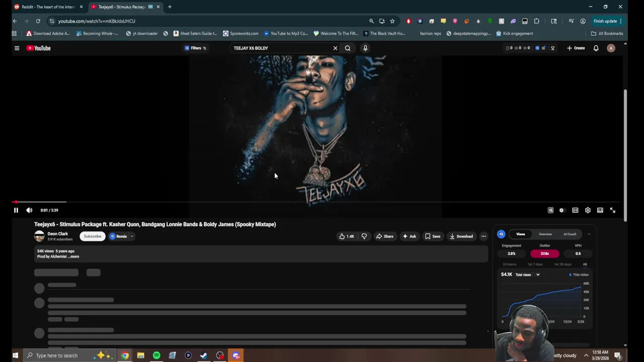Switch to theater mode

(x=600, y=210)
